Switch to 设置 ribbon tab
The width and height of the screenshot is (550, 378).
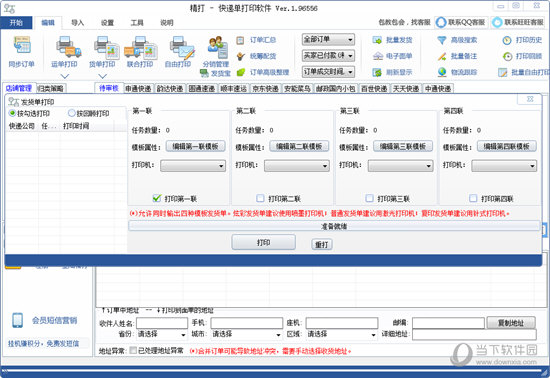click(x=107, y=23)
